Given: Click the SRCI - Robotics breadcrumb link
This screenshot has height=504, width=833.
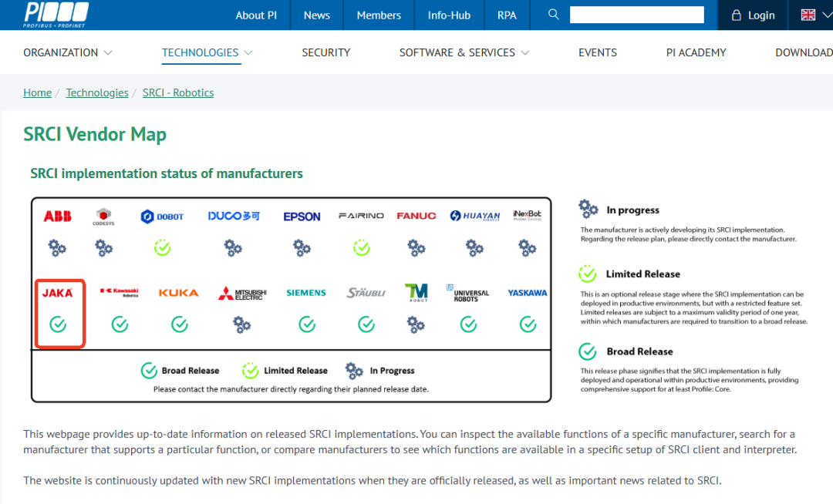Looking at the screenshot, I should 178,92.
